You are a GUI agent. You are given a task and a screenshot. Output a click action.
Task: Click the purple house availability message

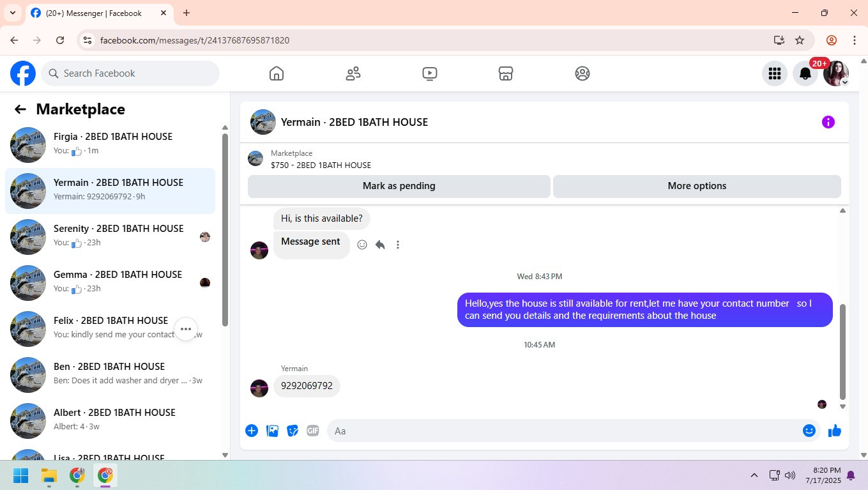click(x=645, y=310)
